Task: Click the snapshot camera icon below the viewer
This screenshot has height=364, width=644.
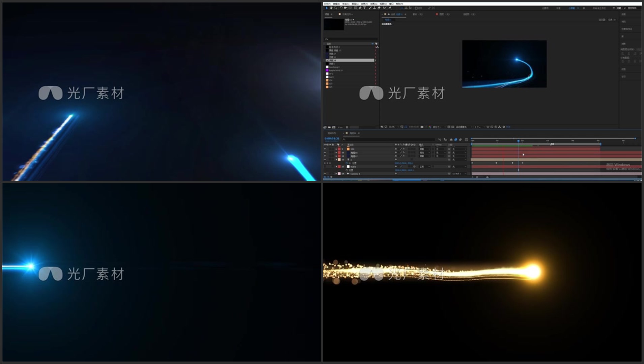Action: [422, 127]
